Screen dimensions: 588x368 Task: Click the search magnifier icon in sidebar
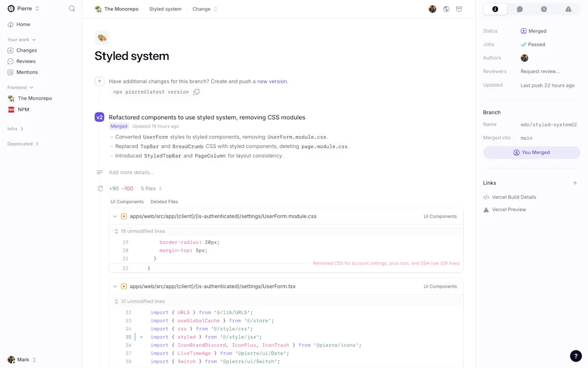pos(72,9)
